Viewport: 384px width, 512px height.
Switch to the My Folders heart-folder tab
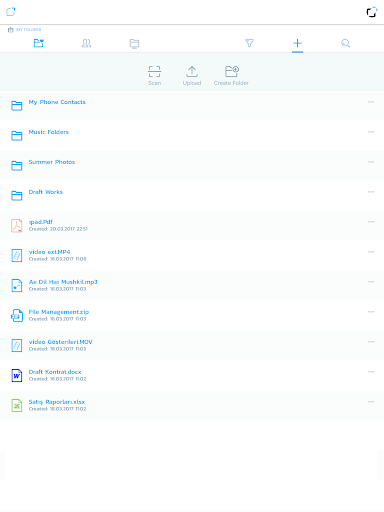pos(39,43)
